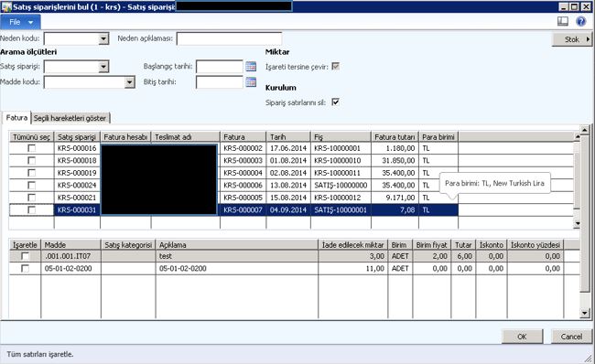
Task: Click the view layout icon beside help
Action: coord(563,21)
